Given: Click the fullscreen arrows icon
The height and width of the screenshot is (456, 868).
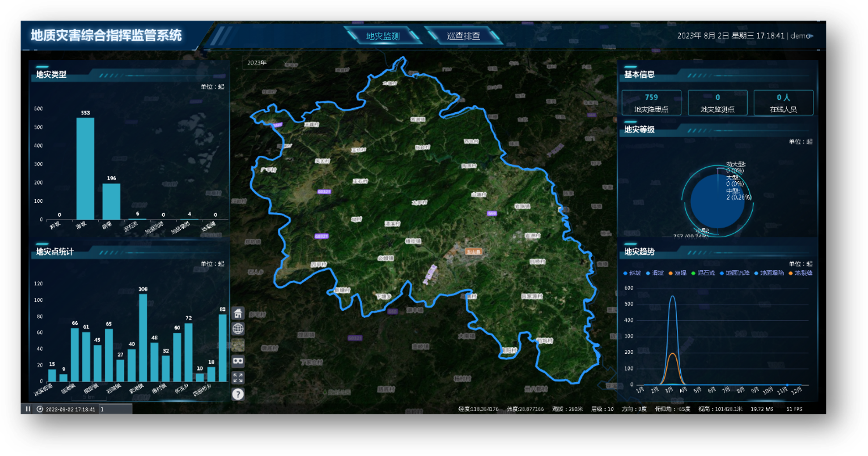Looking at the screenshot, I should click(238, 377).
